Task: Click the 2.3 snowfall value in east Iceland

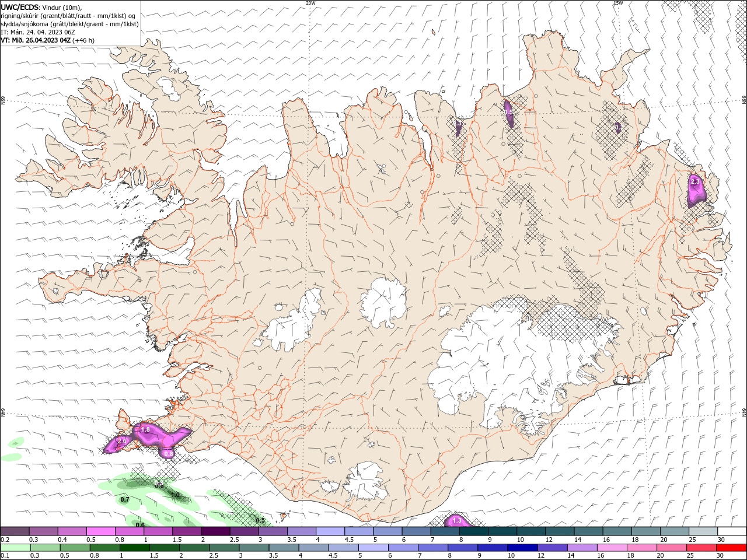Action: [694, 182]
